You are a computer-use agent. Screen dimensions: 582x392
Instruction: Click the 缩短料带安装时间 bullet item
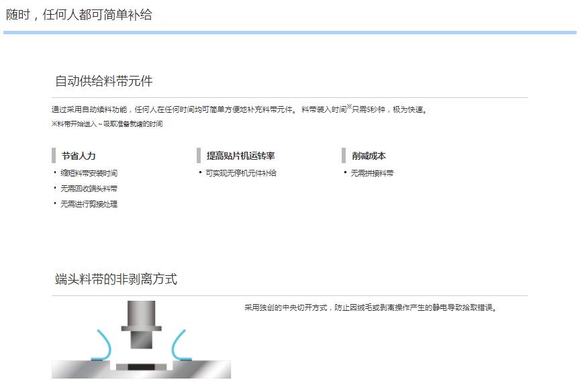pos(89,173)
